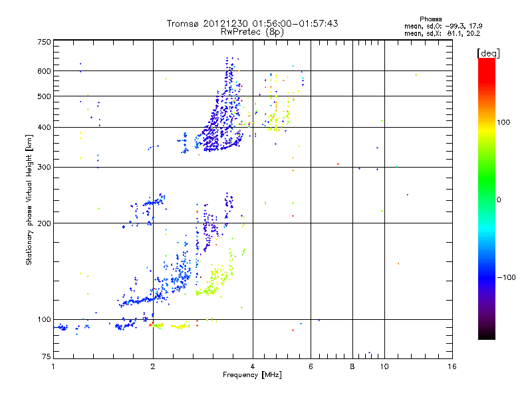Click the x-axis tick label '1'

click(x=53, y=366)
